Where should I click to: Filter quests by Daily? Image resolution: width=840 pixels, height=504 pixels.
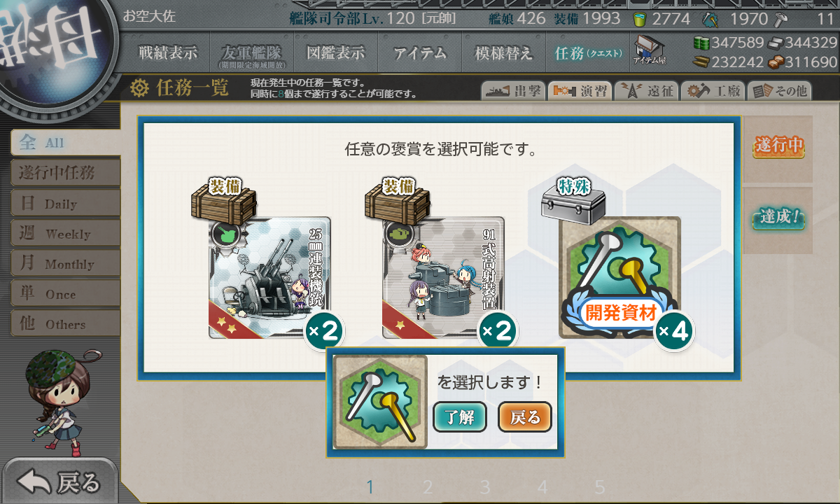coord(65,203)
